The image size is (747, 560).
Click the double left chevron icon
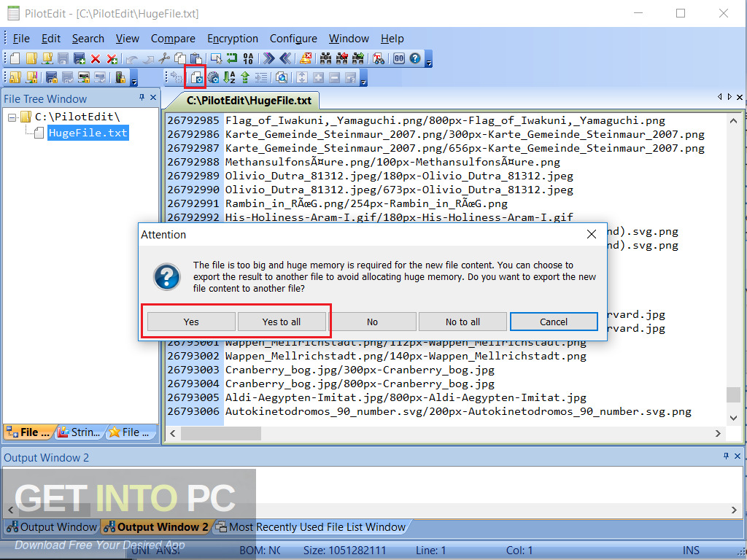click(x=285, y=58)
